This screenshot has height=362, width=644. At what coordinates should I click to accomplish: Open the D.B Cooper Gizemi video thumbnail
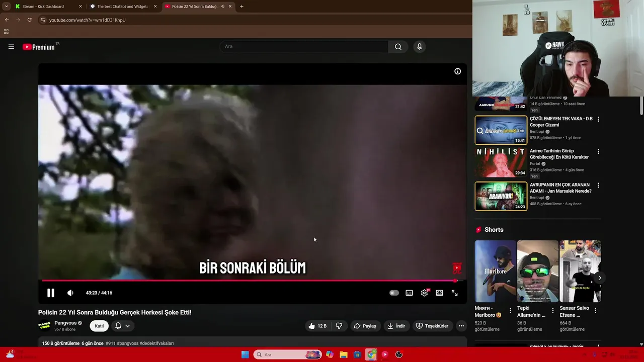pyautogui.click(x=501, y=130)
